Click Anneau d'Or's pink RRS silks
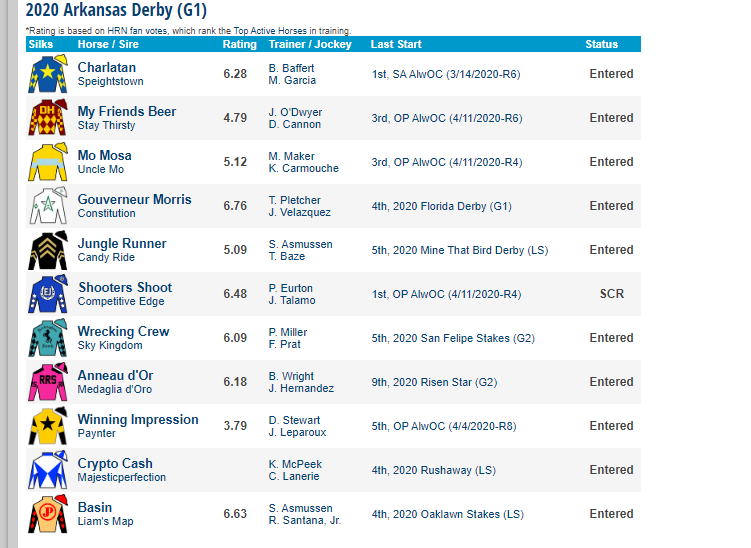The width and height of the screenshot is (751, 548). point(47,382)
